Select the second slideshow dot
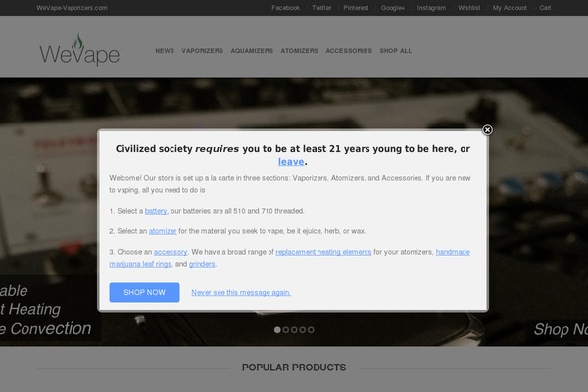588x392 pixels. (x=286, y=330)
